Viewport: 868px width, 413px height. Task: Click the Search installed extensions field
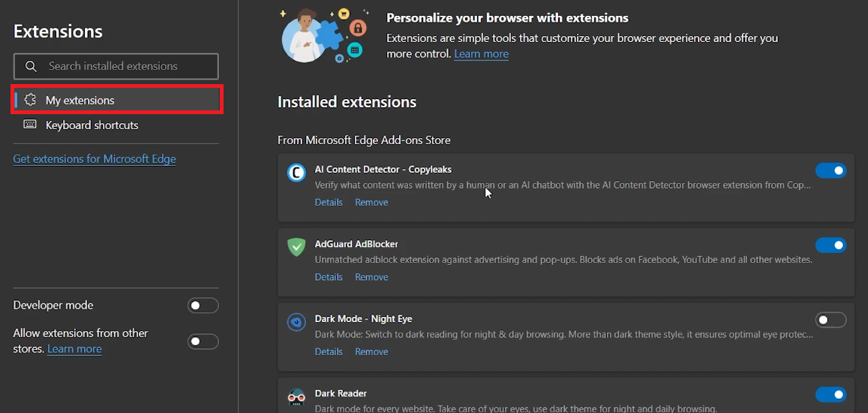pyautogui.click(x=116, y=67)
